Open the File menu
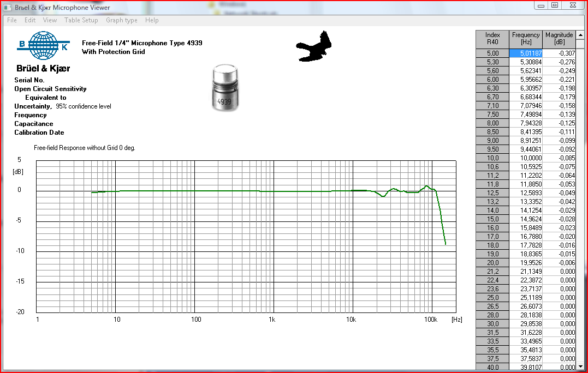Screen dimensions: 588x373 coord(12,20)
